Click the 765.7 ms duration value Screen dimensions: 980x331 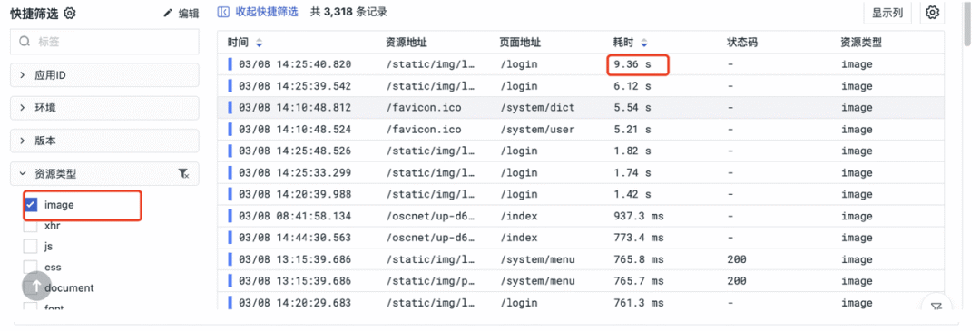tap(640, 281)
